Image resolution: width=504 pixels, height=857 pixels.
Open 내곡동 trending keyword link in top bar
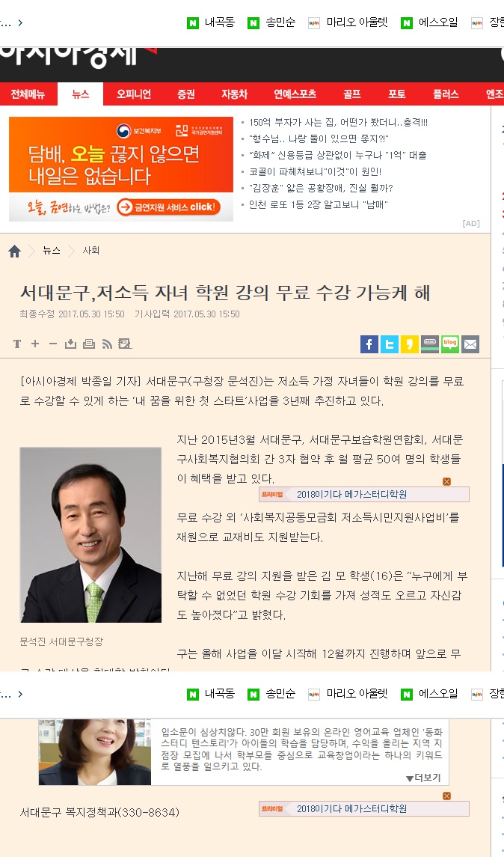(211, 22)
